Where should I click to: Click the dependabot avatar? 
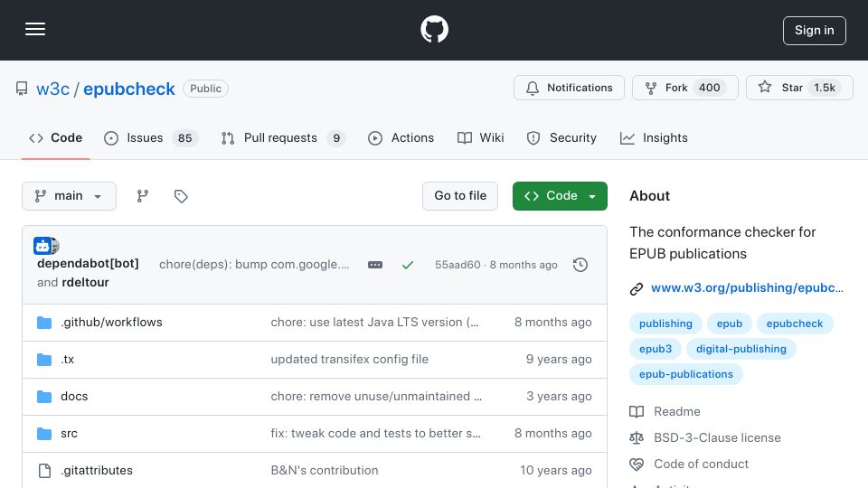[42, 246]
